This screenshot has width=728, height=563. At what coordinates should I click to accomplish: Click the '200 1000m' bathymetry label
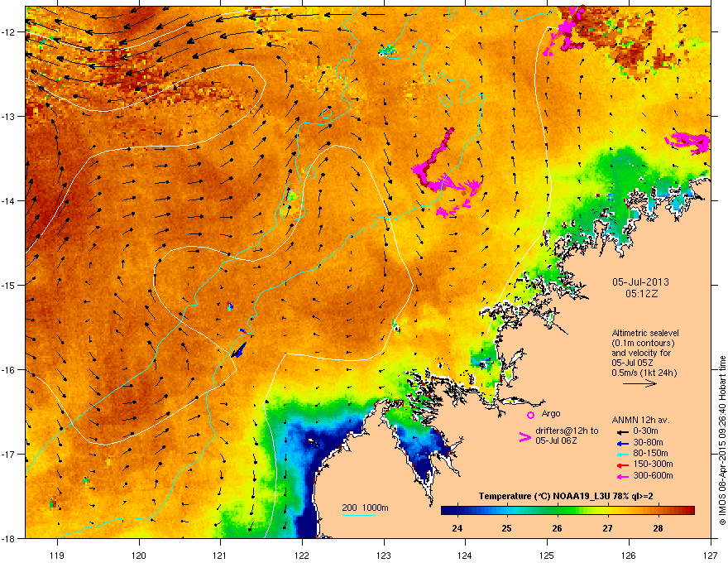(365, 508)
